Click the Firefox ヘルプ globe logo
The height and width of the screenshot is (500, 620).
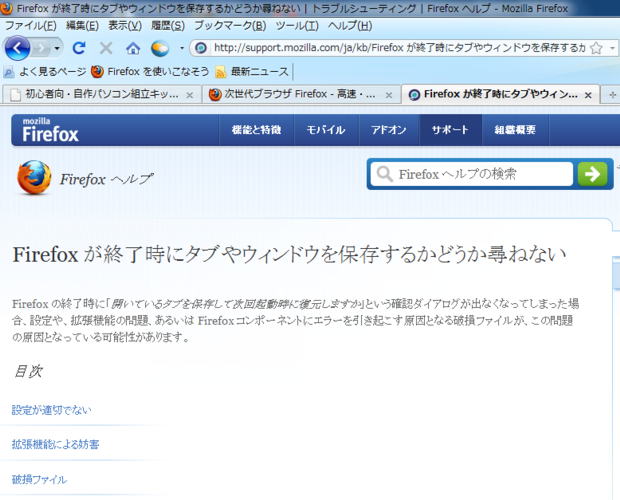pyautogui.click(x=34, y=177)
